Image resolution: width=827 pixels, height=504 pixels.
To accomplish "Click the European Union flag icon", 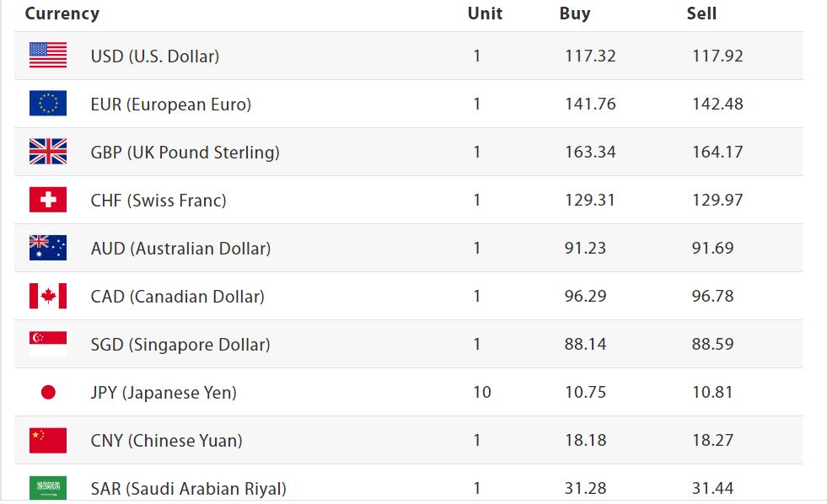I will pyautogui.click(x=48, y=104).
